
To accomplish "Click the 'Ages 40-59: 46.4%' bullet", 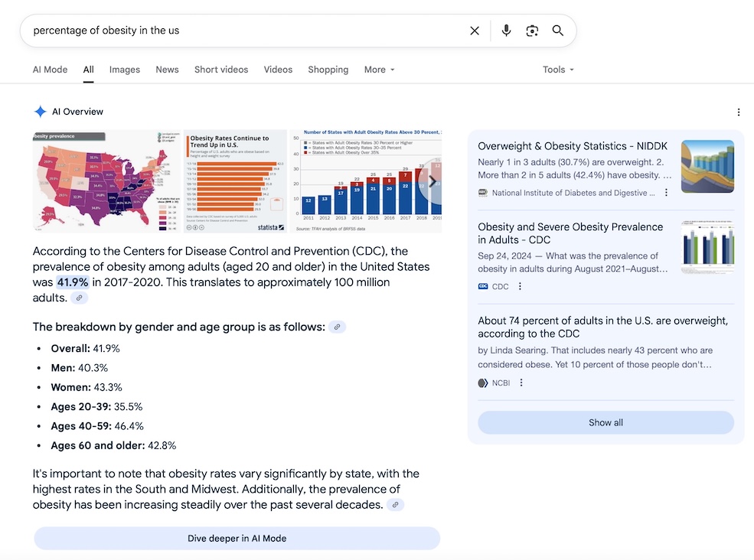I will (x=97, y=426).
